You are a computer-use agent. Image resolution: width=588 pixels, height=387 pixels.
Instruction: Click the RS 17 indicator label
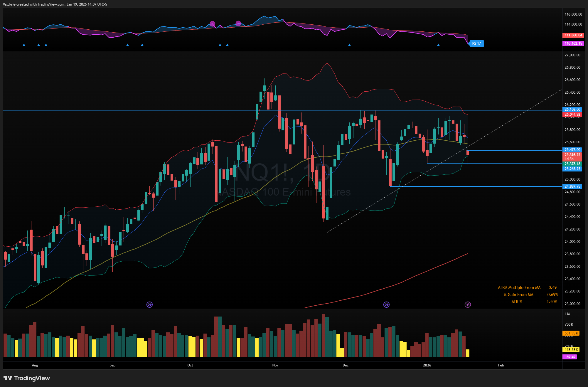coord(476,43)
